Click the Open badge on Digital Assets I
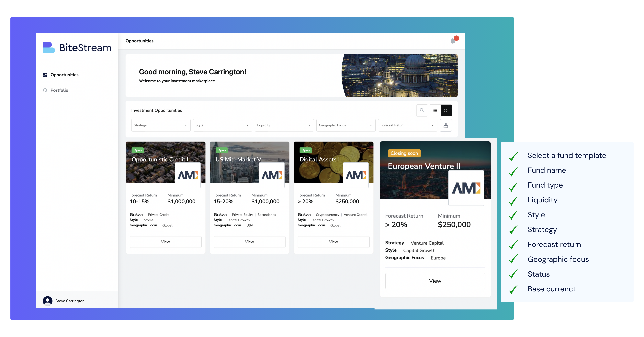The image size is (644, 337). tap(306, 150)
